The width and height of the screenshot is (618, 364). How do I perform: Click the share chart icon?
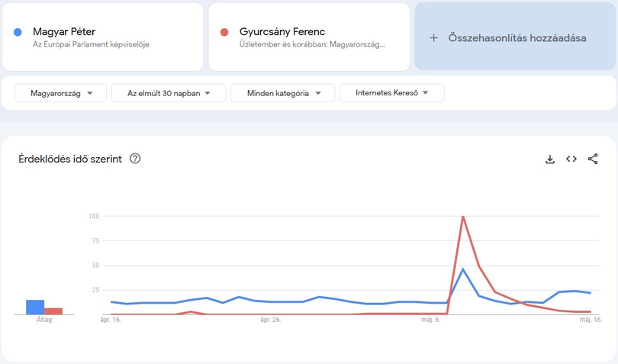pos(593,159)
